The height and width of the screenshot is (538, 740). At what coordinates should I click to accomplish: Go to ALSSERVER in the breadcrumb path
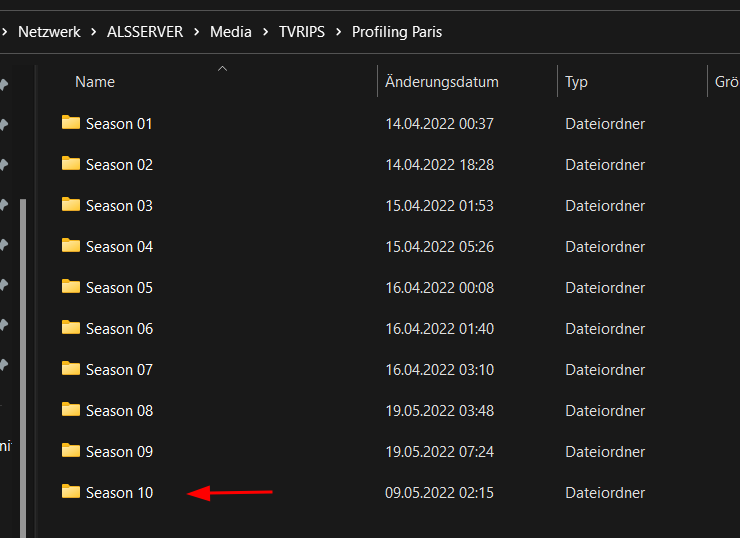coord(145,32)
